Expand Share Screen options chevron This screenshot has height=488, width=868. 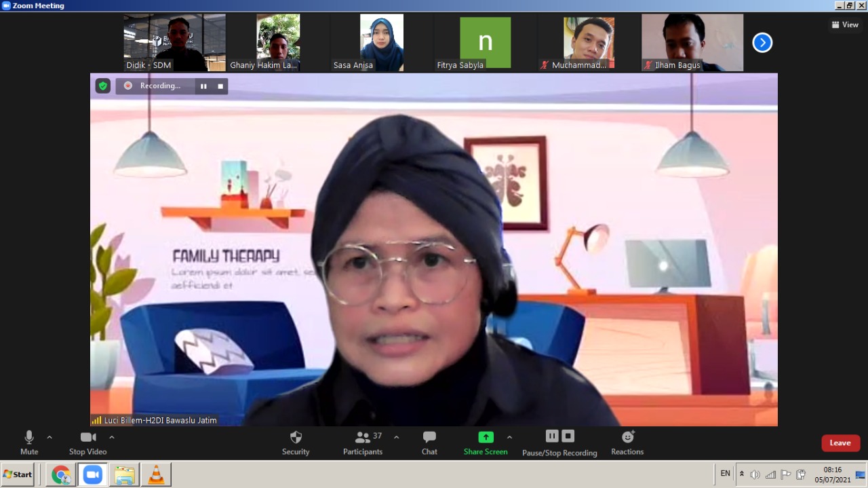pyautogui.click(x=509, y=437)
